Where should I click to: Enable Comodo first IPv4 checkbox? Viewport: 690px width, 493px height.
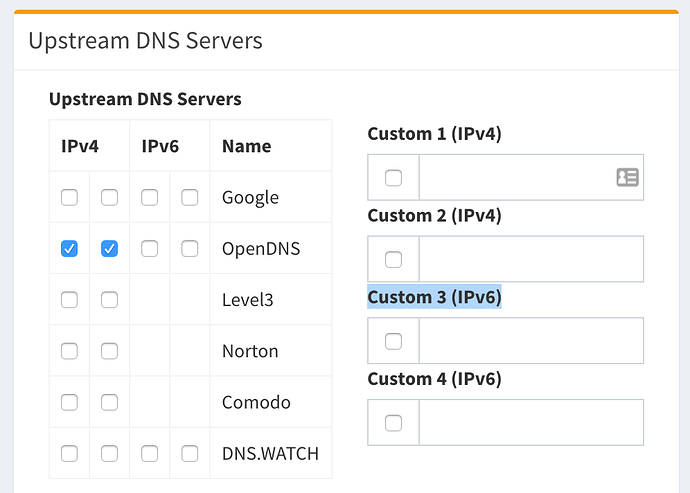click(x=69, y=402)
